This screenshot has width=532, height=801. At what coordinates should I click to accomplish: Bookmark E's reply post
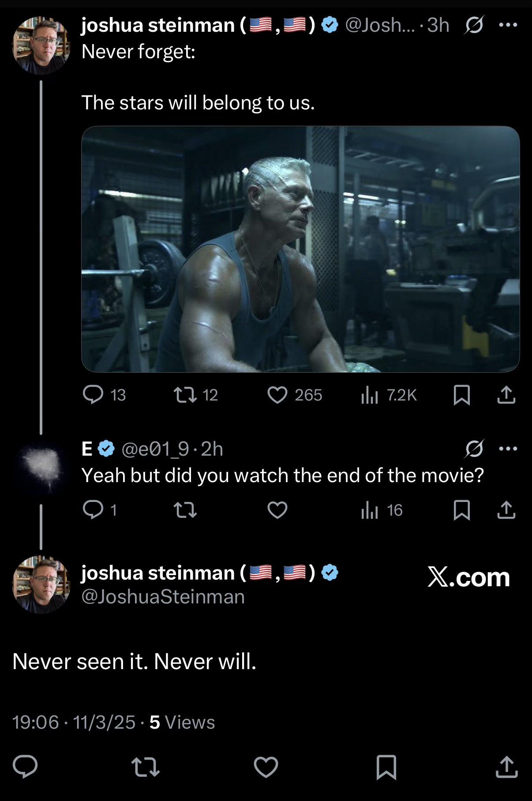461,510
